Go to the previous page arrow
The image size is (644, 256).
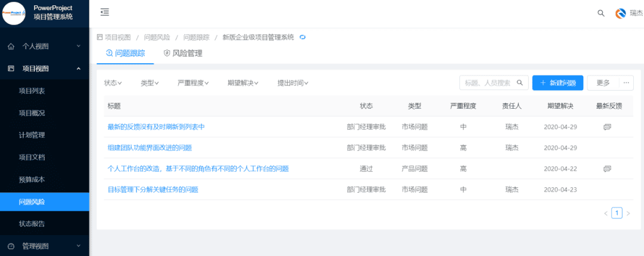605,213
